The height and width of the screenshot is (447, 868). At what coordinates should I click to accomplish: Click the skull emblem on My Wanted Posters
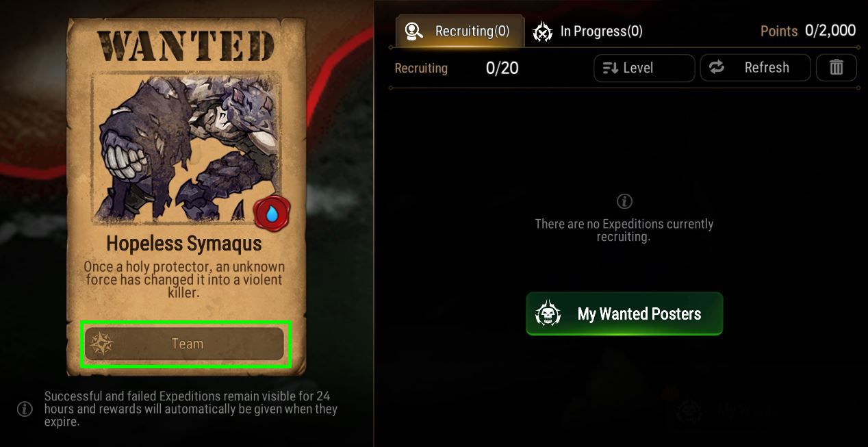click(548, 314)
